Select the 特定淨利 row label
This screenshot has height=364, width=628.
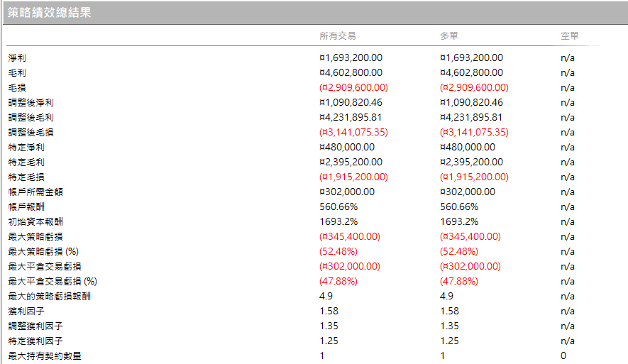pos(26,148)
